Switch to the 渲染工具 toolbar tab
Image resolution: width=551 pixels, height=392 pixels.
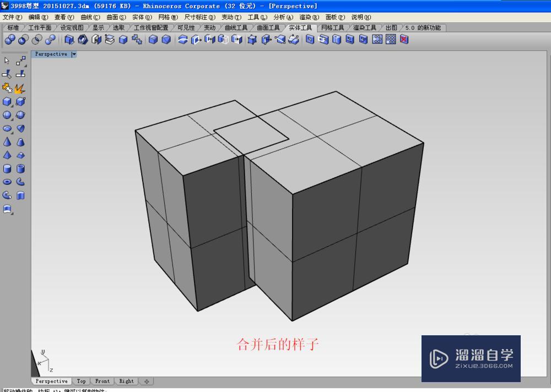click(364, 28)
